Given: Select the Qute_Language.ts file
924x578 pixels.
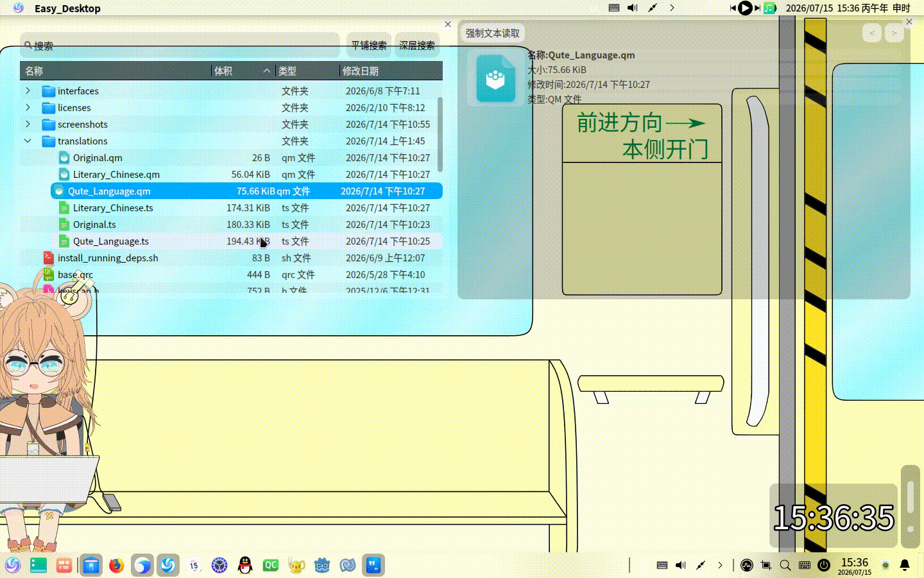Looking at the screenshot, I should [x=232, y=241].
